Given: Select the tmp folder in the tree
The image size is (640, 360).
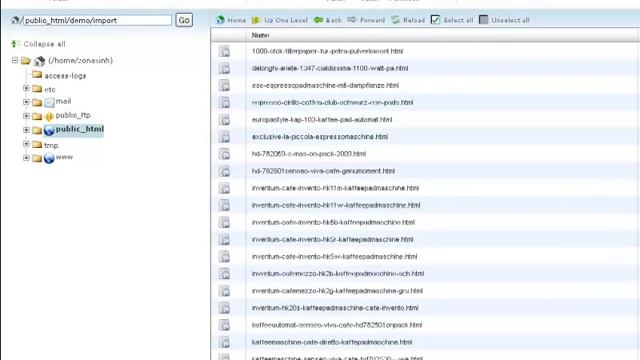Looking at the screenshot, I should [x=51, y=145].
